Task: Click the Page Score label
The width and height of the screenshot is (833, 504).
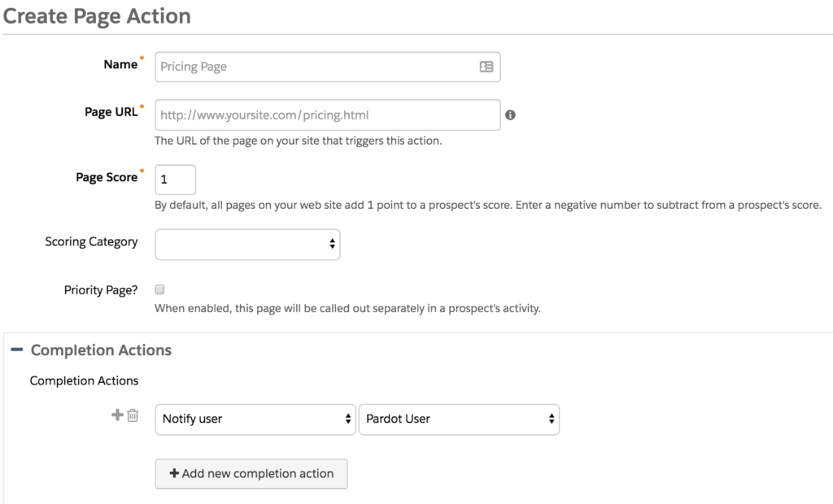Action: [107, 177]
